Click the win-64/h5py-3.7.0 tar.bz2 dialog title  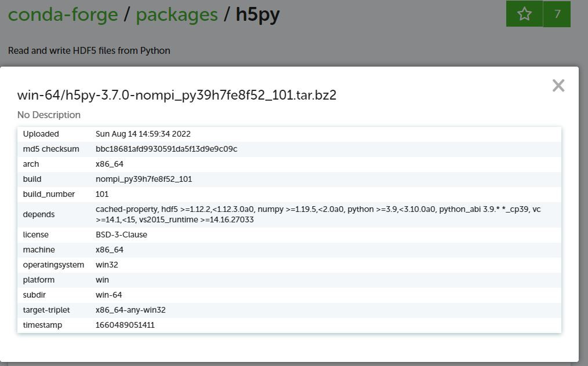coord(177,95)
